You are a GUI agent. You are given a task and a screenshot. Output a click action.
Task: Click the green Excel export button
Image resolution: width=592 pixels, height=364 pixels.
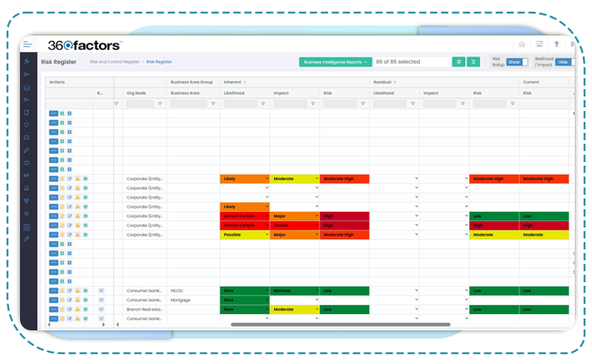[474, 62]
